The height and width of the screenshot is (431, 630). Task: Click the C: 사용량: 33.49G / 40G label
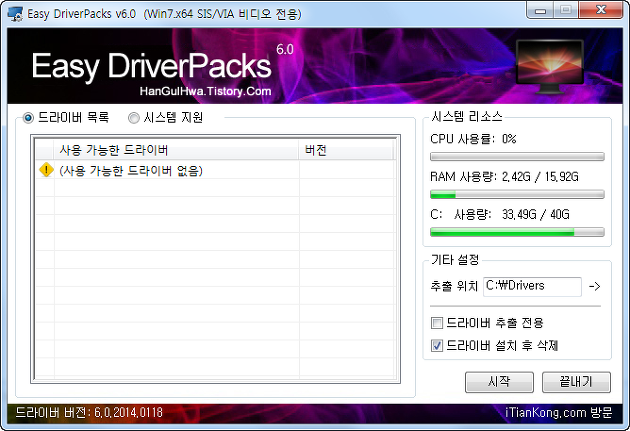(x=500, y=214)
